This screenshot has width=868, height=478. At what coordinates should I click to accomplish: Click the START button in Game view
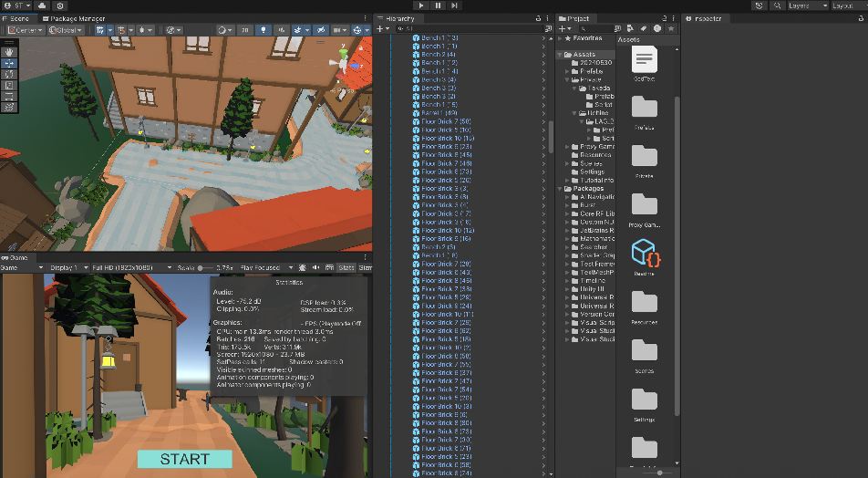click(185, 459)
